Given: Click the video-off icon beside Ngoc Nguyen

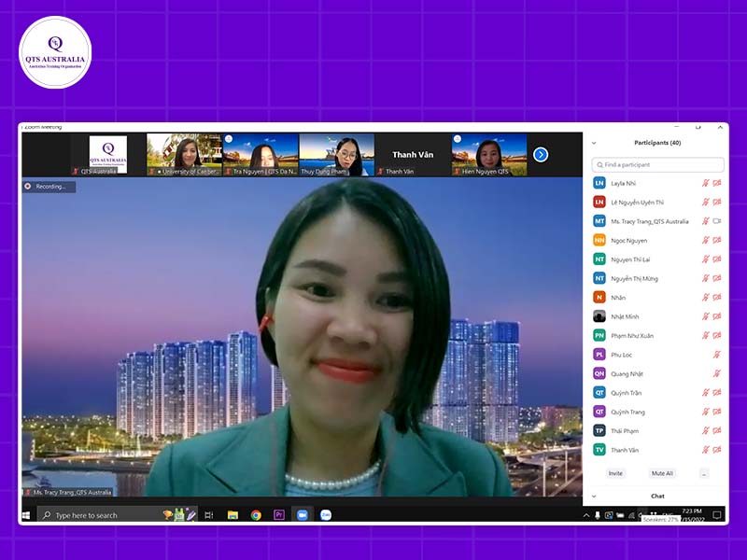Looking at the screenshot, I should (717, 240).
